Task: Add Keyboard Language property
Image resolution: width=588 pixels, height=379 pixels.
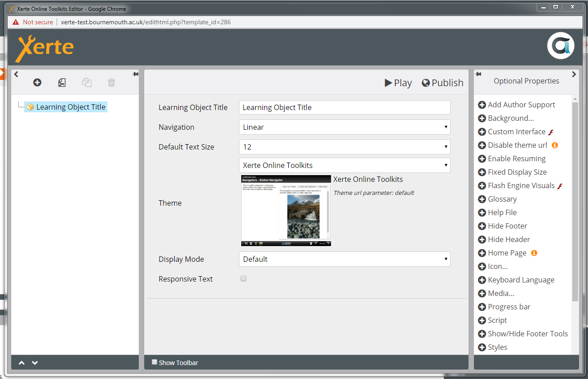Action: point(516,280)
